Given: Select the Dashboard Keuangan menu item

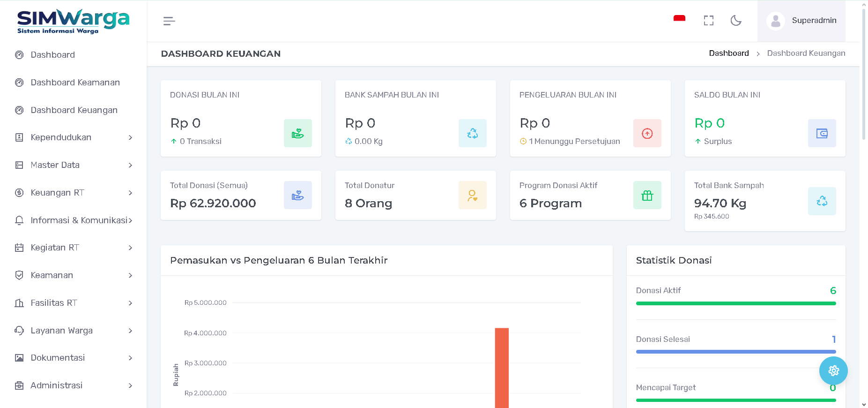Looking at the screenshot, I should 74,110.
